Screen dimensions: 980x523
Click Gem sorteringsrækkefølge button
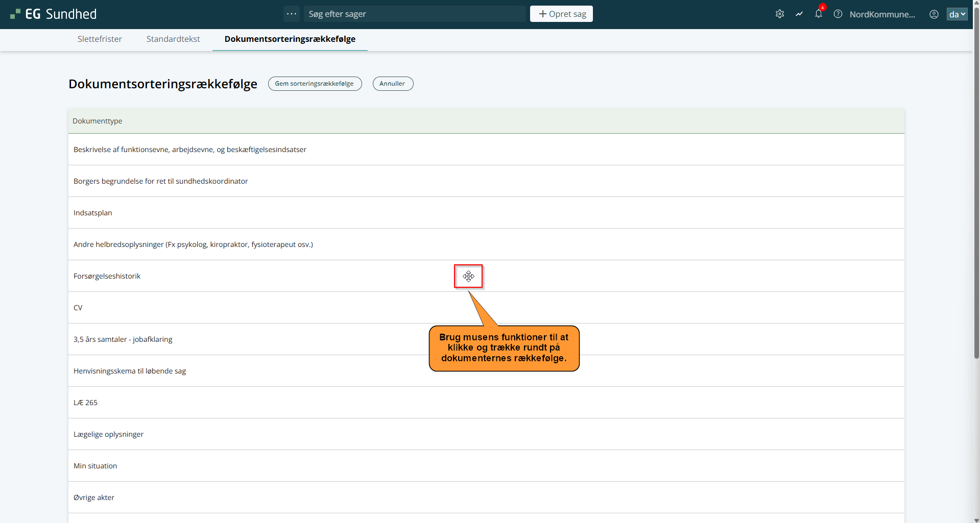click(x=315, y=84)
